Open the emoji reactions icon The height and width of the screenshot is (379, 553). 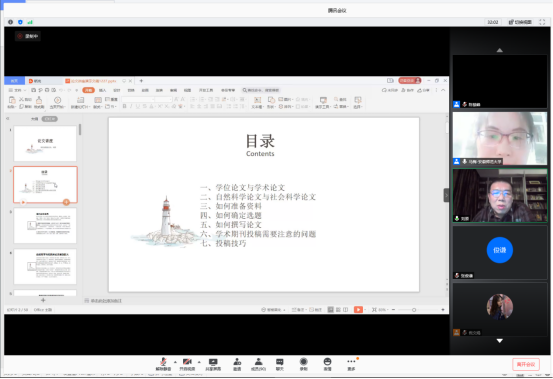pos(327,364)
